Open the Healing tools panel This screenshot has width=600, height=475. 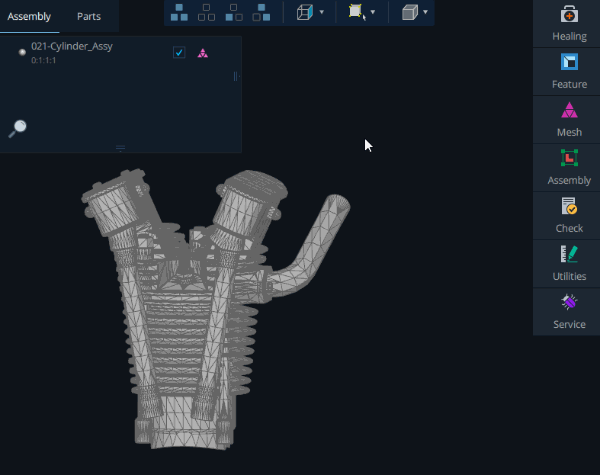[569, 23]
